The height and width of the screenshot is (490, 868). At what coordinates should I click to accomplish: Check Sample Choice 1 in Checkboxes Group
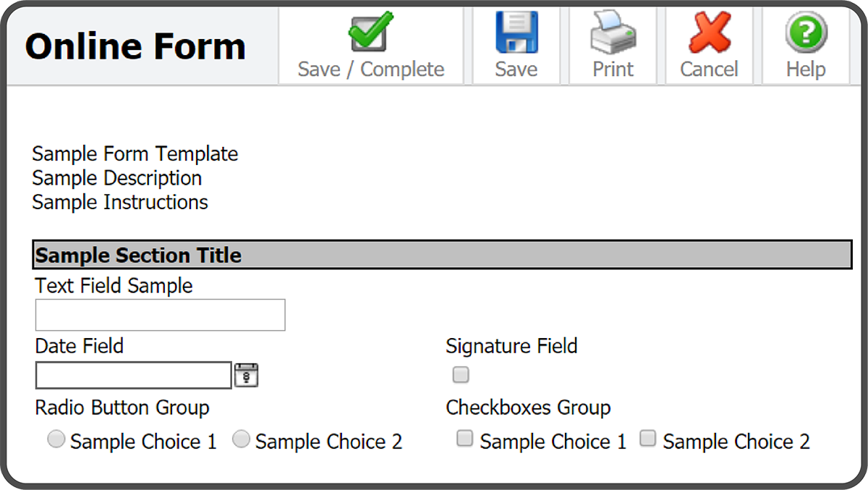[464, 438]
